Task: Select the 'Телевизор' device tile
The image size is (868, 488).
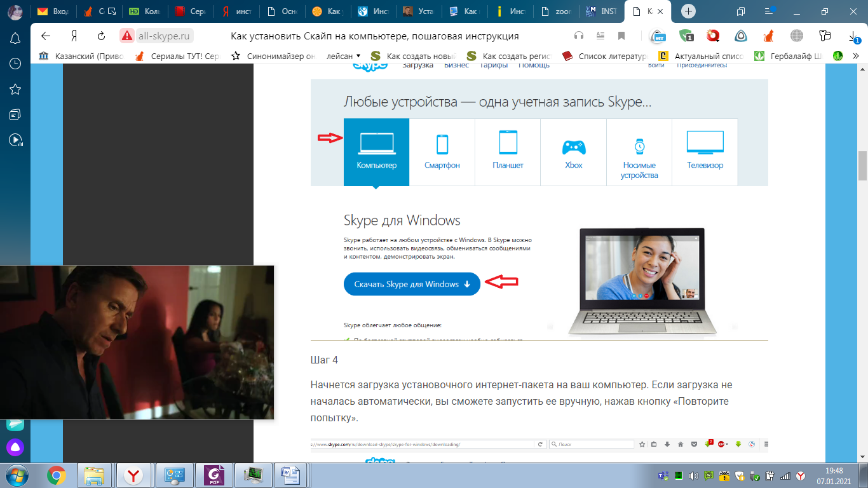Action: click(x=705, y=152)
